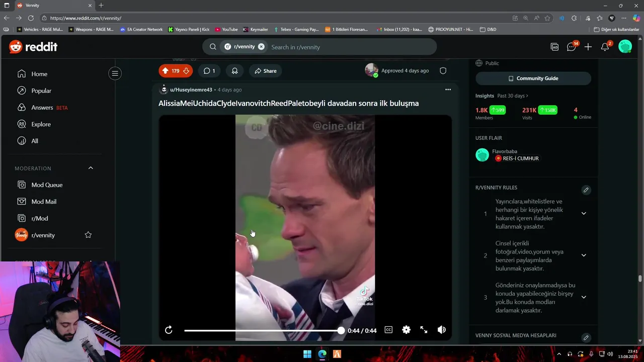The image size is (644, 362).
Task: Give an award on the post
Action: tap(234, 71)
